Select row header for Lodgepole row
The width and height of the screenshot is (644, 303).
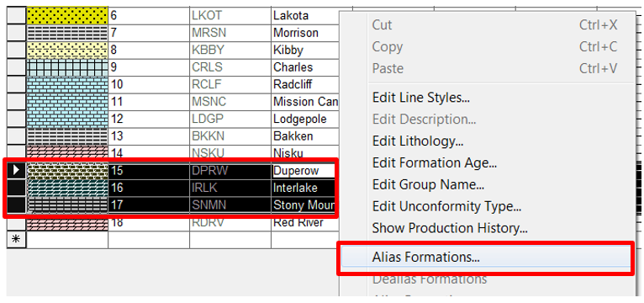pos(17,120)
